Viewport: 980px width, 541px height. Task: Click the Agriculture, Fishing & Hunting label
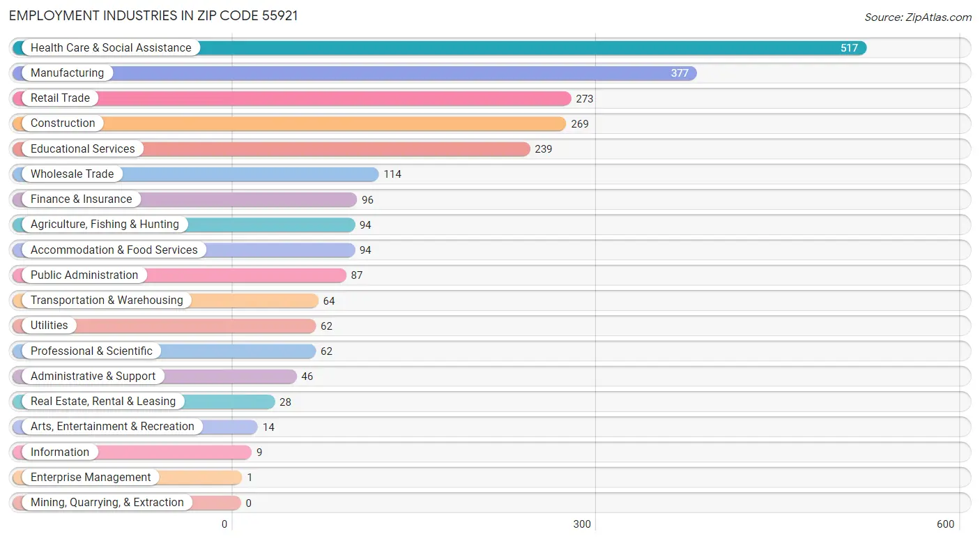pos(105,224)
